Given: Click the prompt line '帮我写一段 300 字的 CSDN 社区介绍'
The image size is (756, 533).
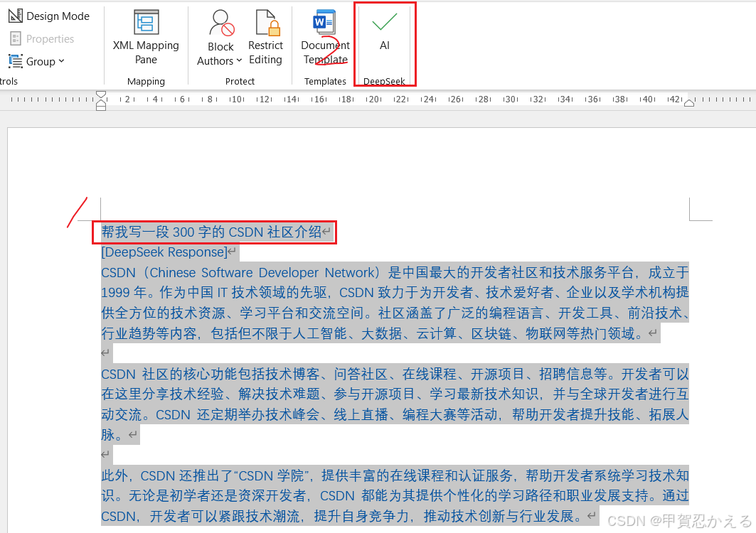Looking at the screenshot, I should tap(211, 232).
